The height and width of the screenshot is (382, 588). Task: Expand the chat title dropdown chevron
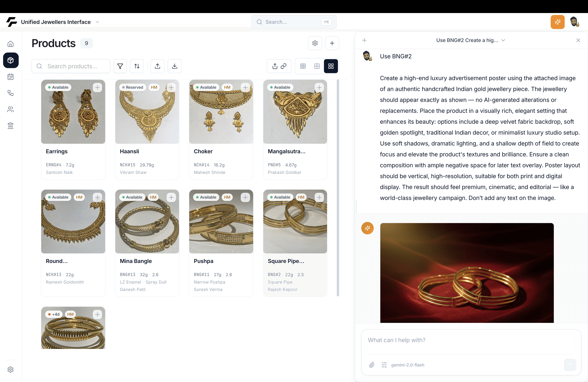click(503, 40)
